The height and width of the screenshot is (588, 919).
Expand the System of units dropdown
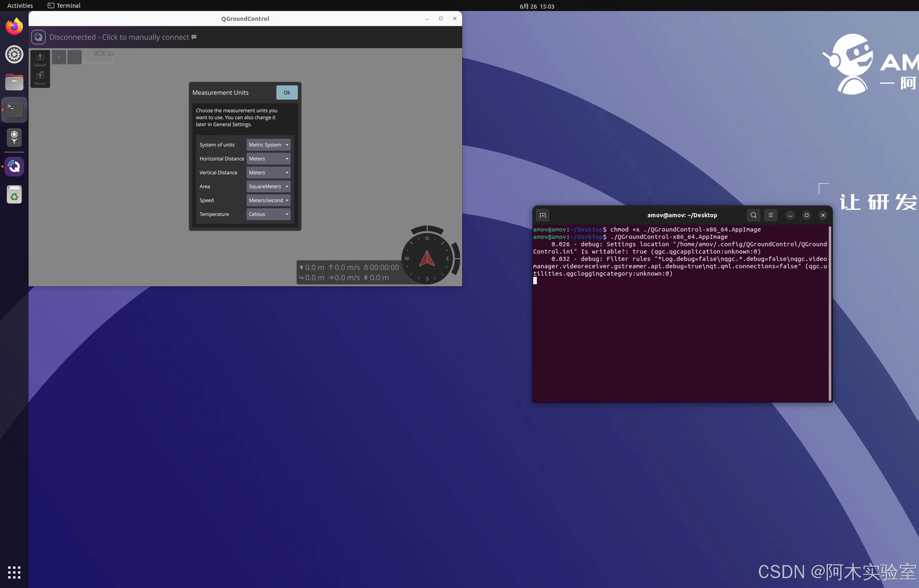[x=268, y=145]
